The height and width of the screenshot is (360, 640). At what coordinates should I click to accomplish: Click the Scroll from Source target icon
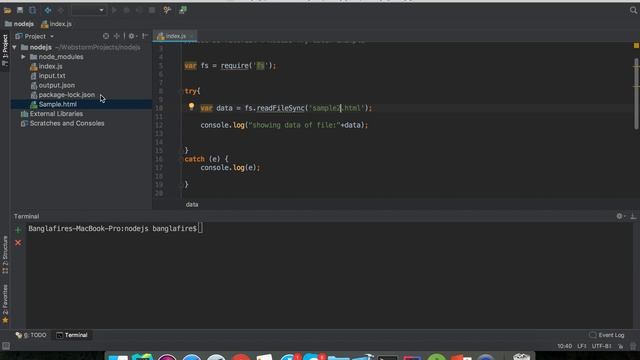pyautogui.click(x=106, y=36)
